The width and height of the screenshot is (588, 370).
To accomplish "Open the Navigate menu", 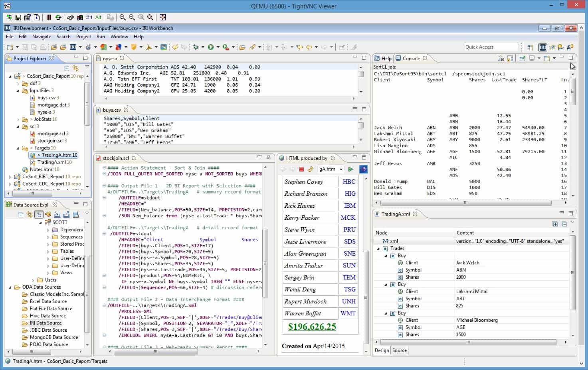I will click(x=42, y=37).
